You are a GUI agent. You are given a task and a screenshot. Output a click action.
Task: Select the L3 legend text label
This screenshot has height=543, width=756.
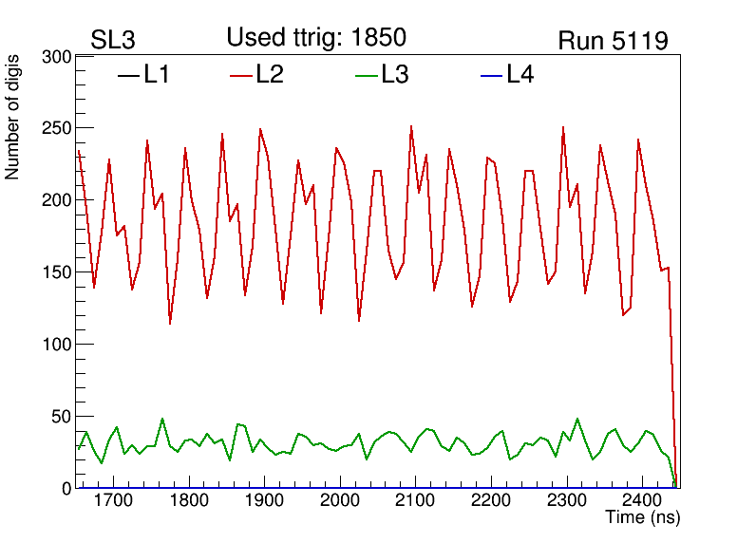pos(395,75)
